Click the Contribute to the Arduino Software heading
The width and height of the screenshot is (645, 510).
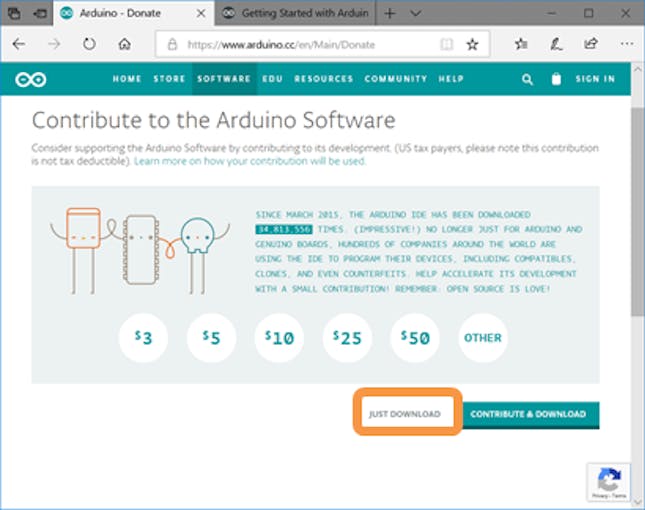[x=213, y=120]
